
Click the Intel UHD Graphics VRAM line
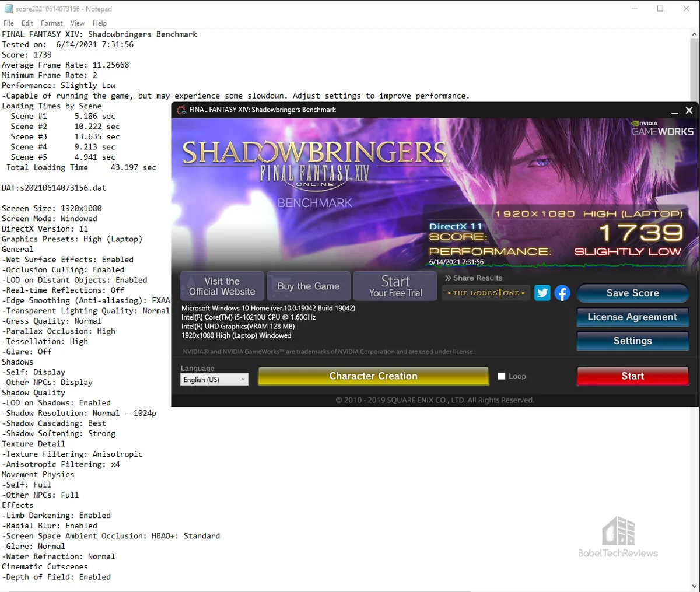pyautogui.click(x=238, y=327)
